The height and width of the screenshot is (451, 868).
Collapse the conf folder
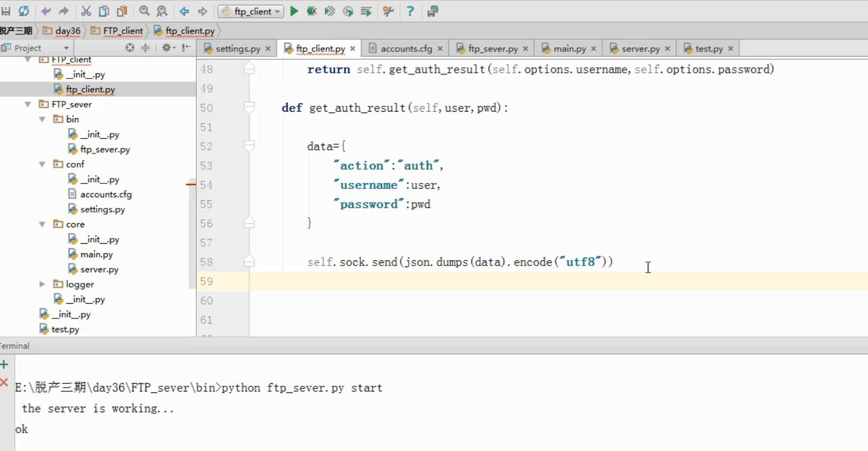point(42,164)
